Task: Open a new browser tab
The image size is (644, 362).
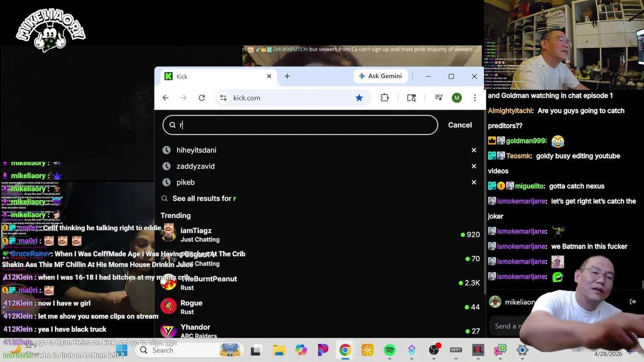Action: tap(287, 76)
